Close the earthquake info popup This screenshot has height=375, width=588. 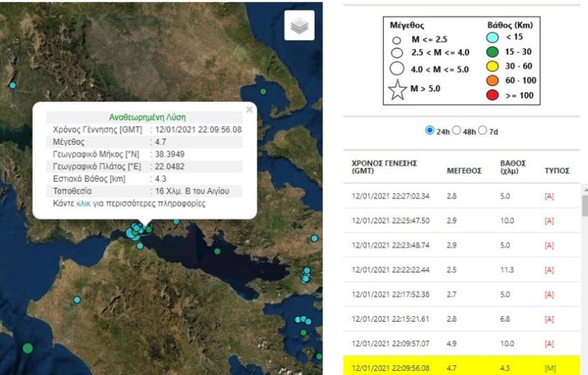point(249,110)
